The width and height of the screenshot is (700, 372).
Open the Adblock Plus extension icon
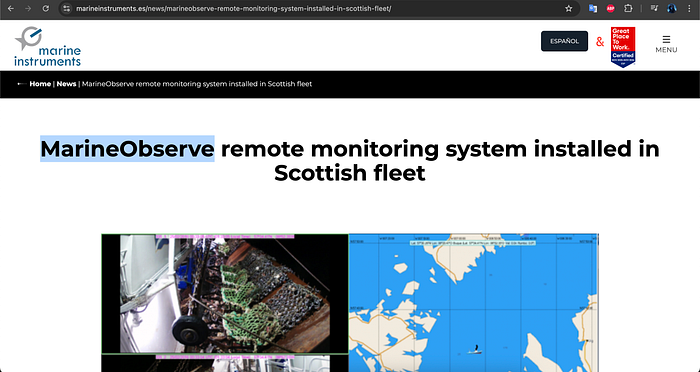[610, 8]
